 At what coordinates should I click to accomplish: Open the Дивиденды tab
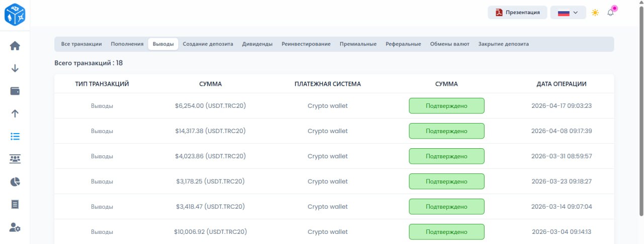[257, 44]
